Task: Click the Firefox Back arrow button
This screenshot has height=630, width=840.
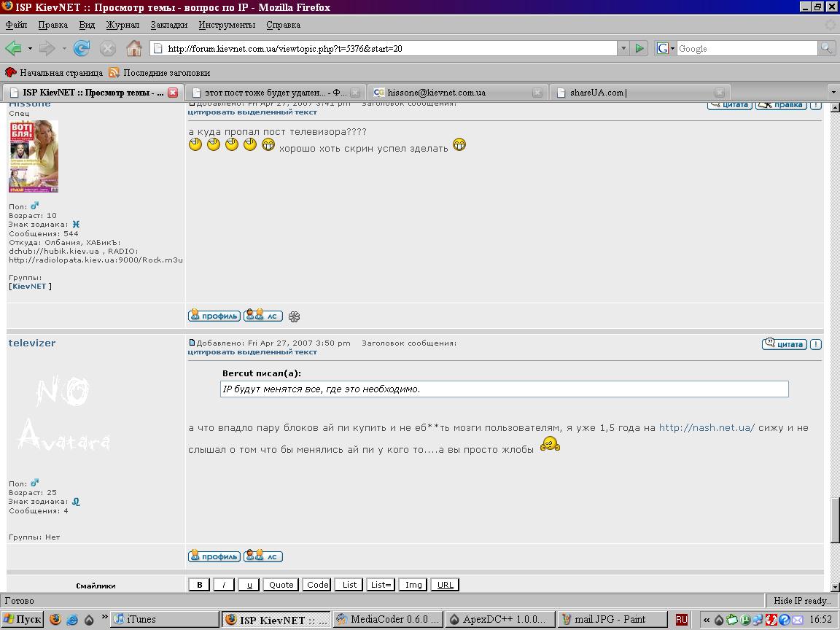Action: 13,49
